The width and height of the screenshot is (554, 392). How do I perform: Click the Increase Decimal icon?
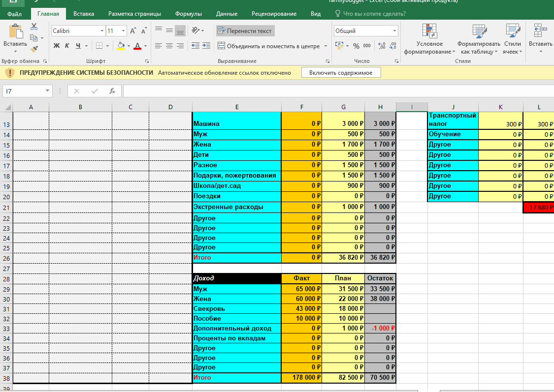[382, 46]
